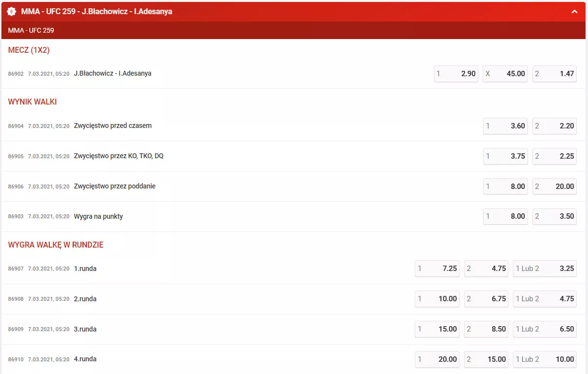Screen dimensions: 588x374
Task: Bet 4.75 on fighter 2 in 1.runda
Action: (x=486, y=269)
